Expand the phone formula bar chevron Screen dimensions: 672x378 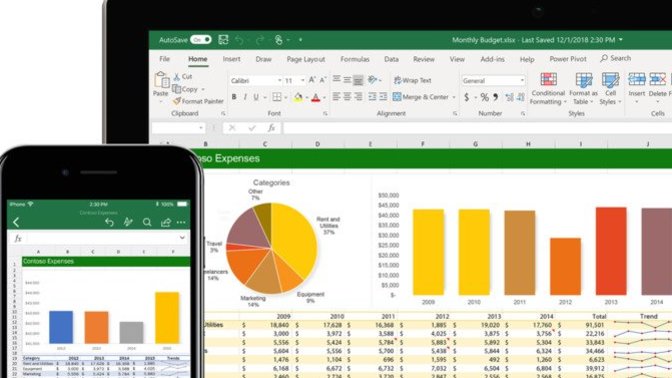click(x=182, y=237)
